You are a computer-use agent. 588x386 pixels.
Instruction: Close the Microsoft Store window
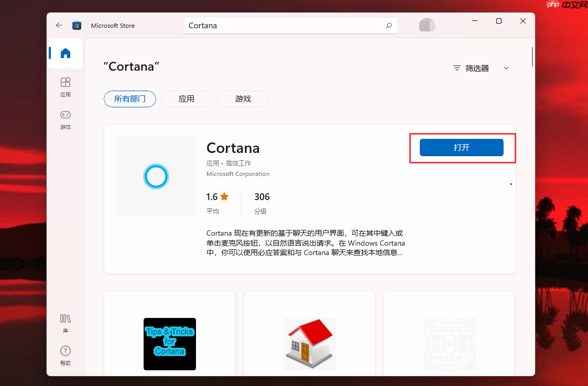(522, 21)
